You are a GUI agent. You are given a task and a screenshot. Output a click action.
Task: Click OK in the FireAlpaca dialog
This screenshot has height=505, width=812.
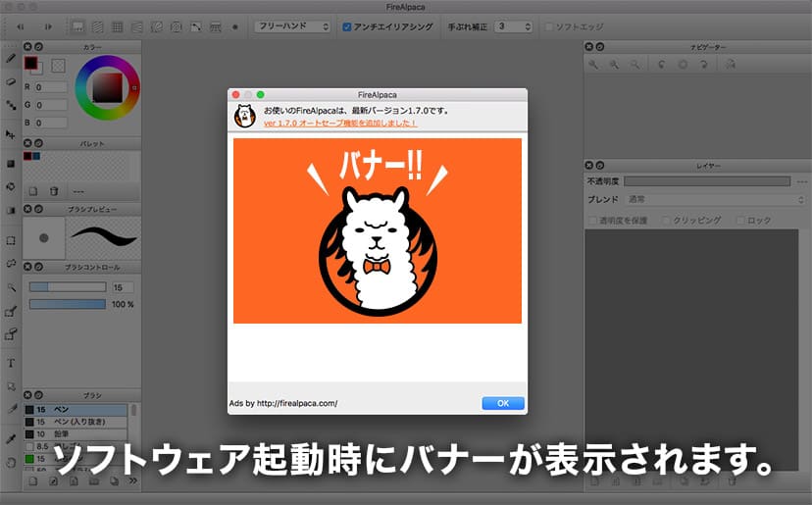[x=503, y=403]
